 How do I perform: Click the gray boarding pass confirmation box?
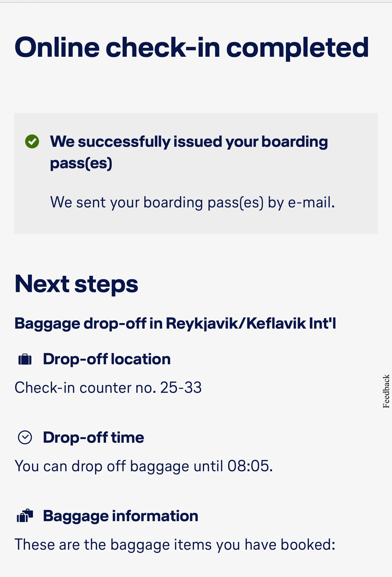pos(196,174)
